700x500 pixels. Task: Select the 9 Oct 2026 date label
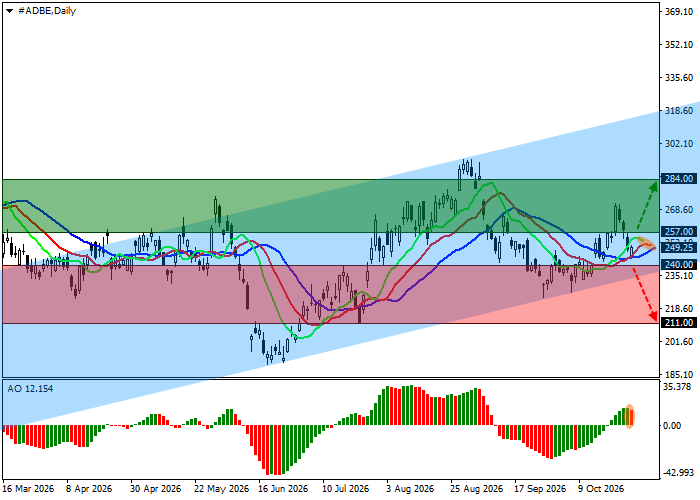601,489
